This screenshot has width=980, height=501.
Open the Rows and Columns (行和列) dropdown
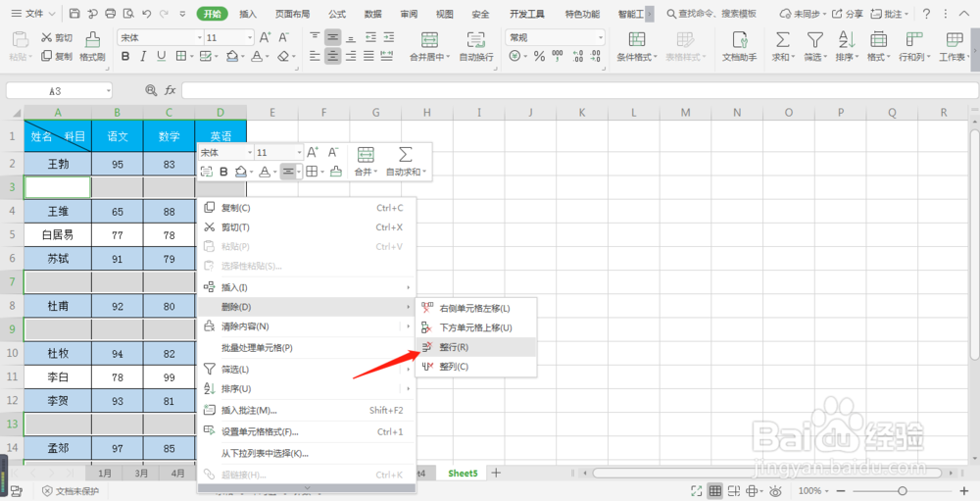(x=915, y=47)
